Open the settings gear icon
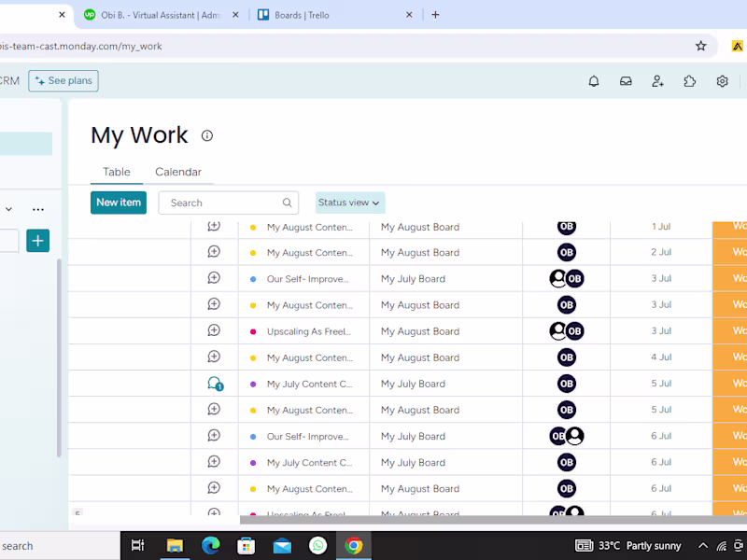 (x=722, y=81)
